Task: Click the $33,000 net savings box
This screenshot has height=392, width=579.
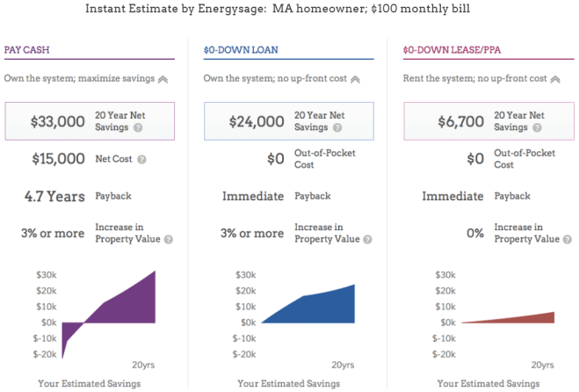Action: (88, 121)
